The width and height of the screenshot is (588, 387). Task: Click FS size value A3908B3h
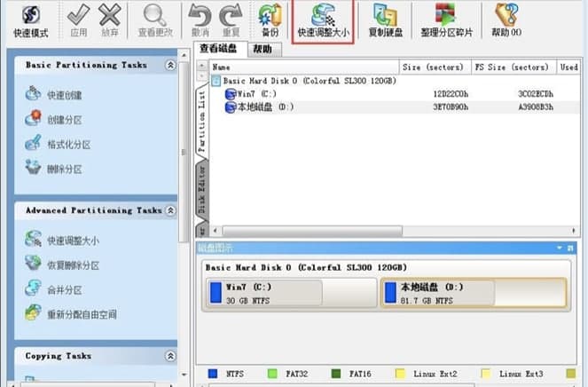(536, 107)
